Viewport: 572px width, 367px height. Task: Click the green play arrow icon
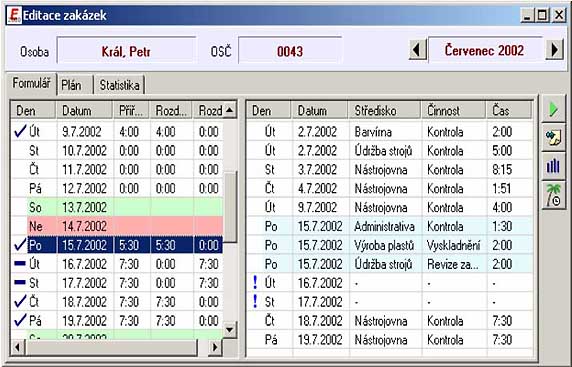click(553, 109)
